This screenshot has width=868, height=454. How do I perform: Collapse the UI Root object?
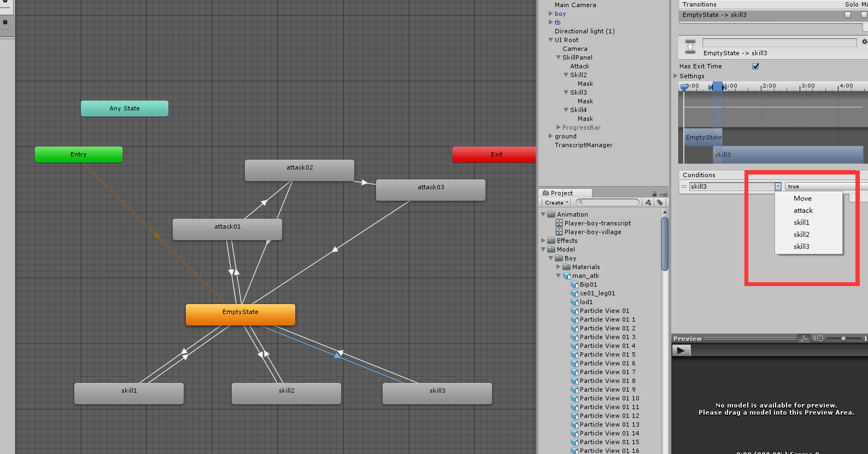pos(551,40)
